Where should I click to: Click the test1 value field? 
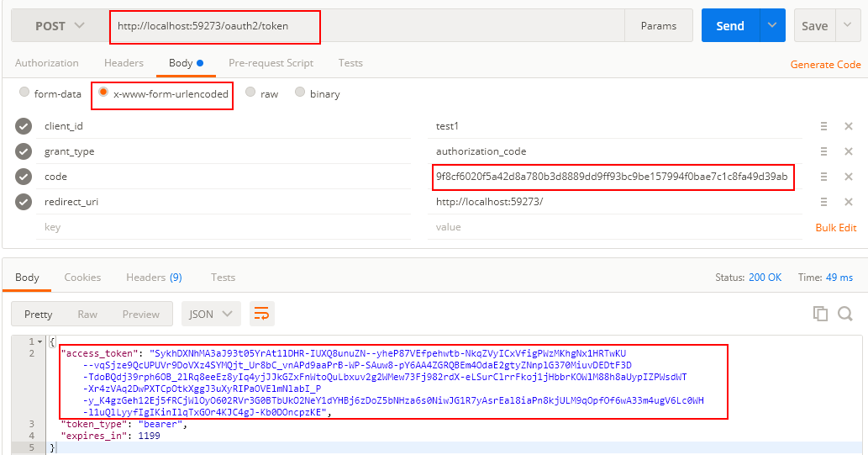[x=615, y=126]
